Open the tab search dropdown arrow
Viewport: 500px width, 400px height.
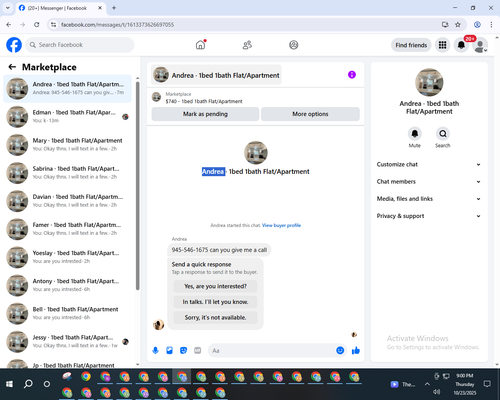8,8
